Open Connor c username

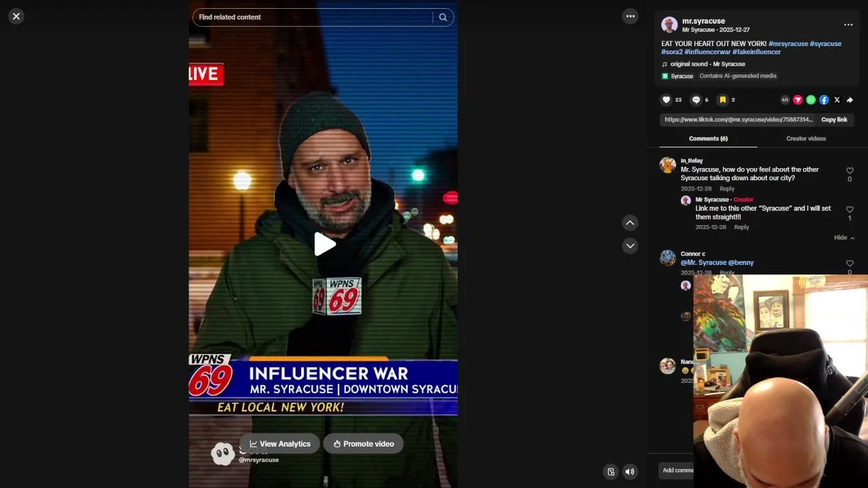pos(693,254)
